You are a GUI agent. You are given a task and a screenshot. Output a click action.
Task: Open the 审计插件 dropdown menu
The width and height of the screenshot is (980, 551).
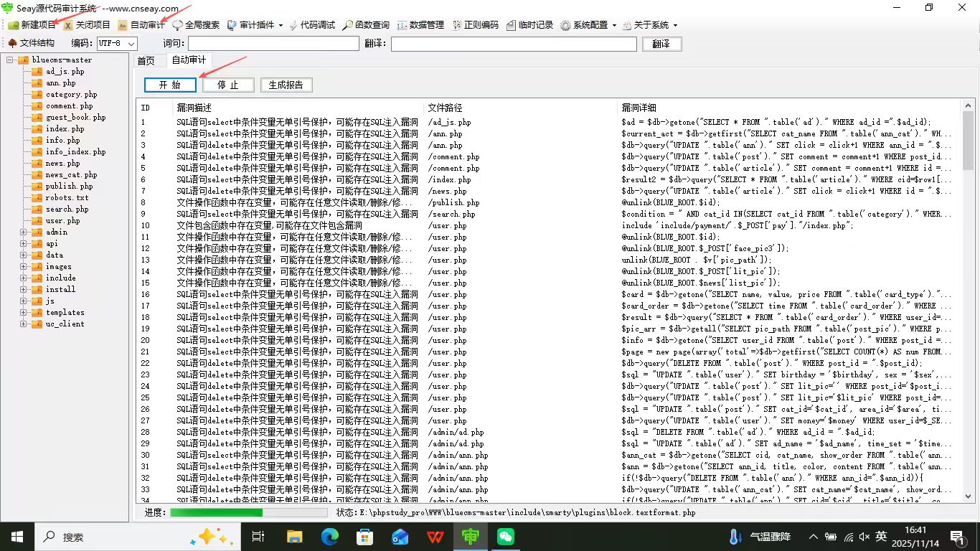tap(255, 25)
